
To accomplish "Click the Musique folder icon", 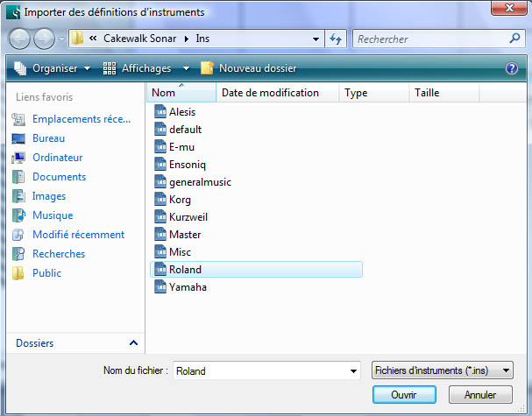I will (x=18, y=215).
